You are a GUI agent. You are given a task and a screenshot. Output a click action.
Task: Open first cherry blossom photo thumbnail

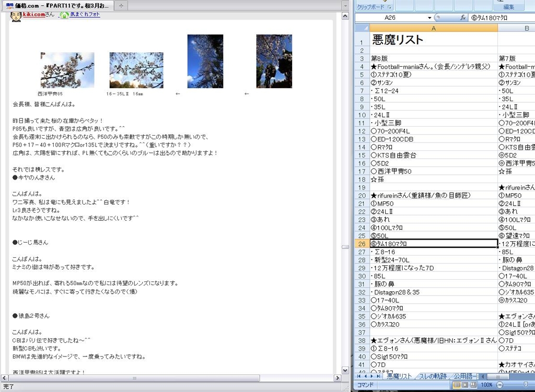(x=67, y=70)
